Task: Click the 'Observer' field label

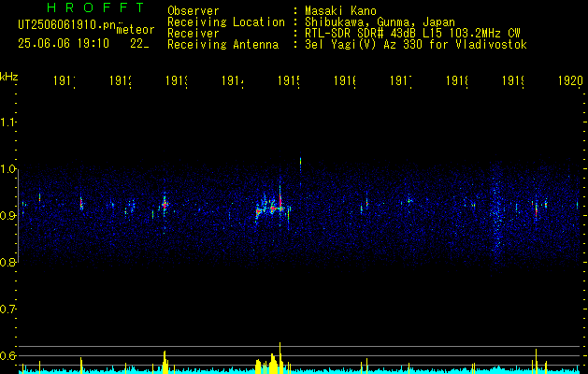Action: [194, 11]
